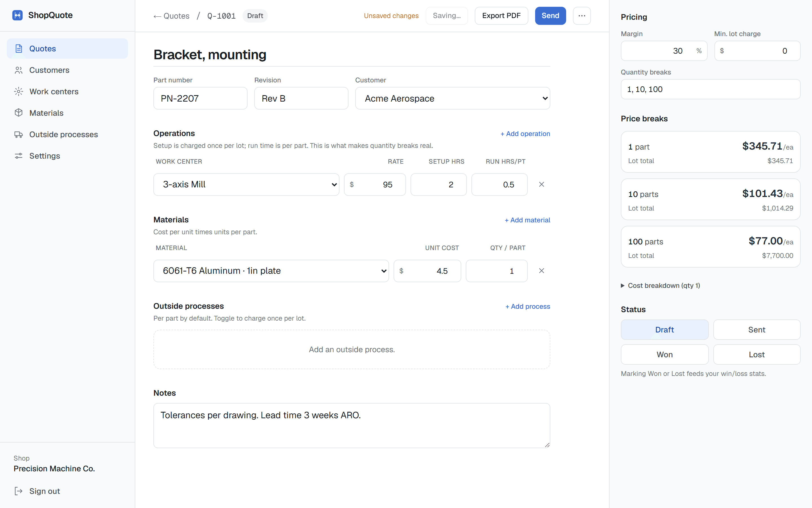Go to Work centers page label
Image resolution: width=812 pixels, height=508 pixels.
54,91
